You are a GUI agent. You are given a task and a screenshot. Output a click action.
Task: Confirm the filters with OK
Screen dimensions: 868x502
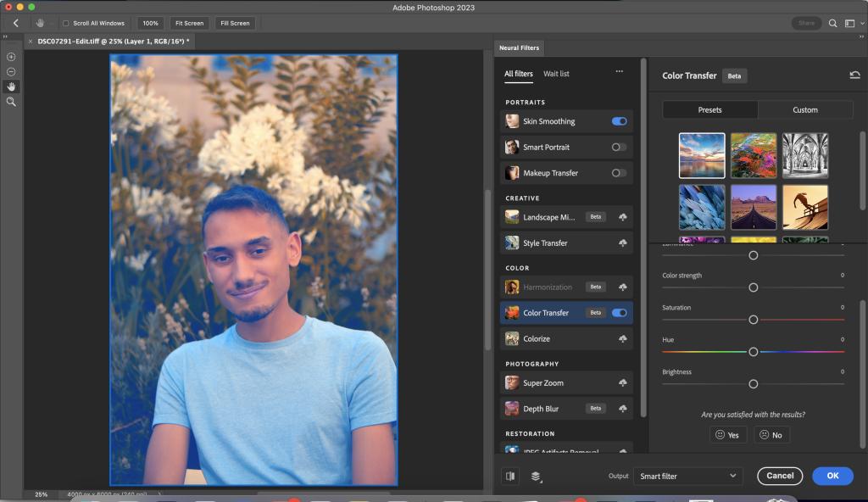(833, 476)
